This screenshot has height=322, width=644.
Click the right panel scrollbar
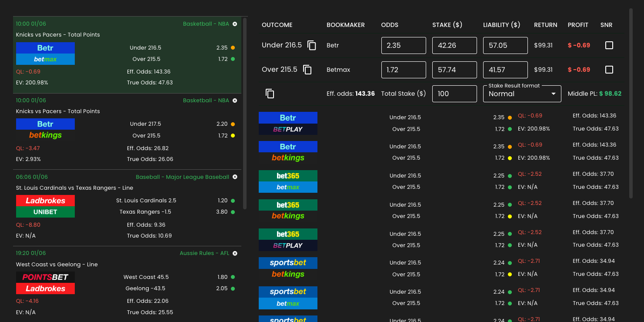[x=631, y=103]
